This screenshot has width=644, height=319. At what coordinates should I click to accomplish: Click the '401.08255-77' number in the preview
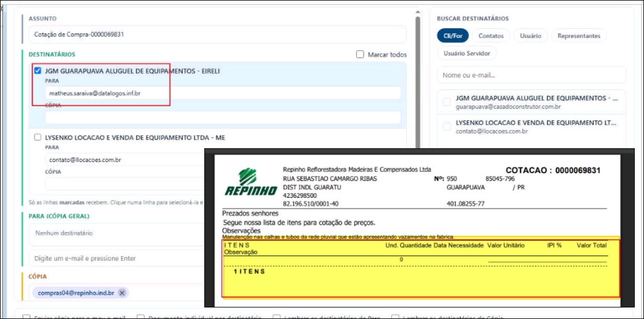465,204
